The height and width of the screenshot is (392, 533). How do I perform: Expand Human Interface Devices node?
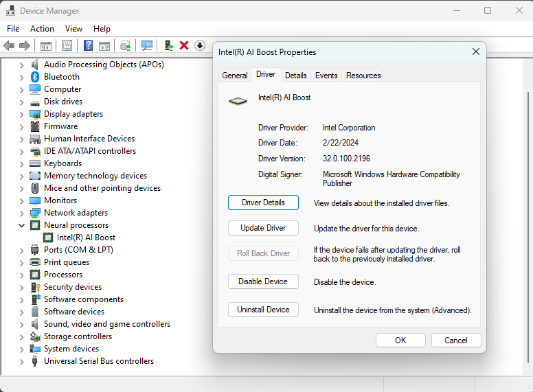point(22,139)
